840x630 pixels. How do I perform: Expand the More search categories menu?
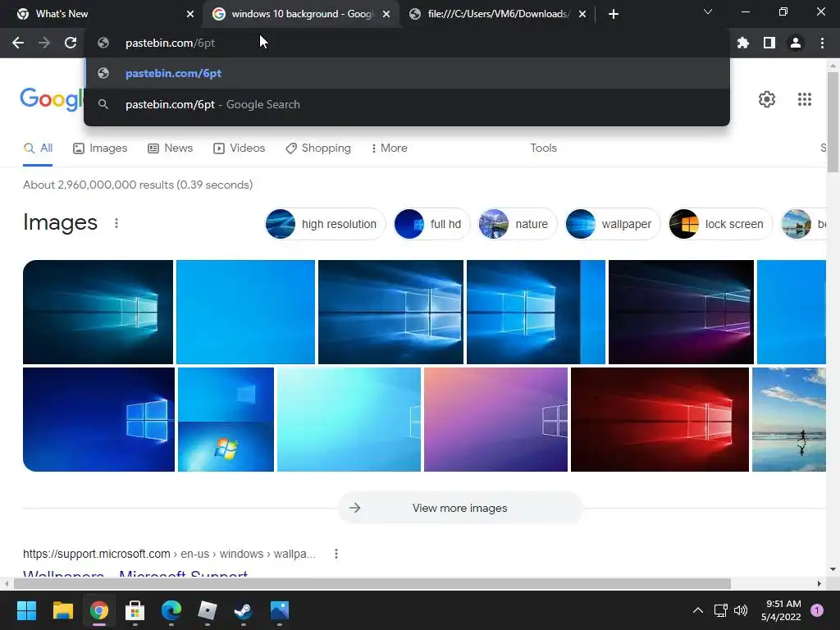pyautogui.click(x=390, y=148)
